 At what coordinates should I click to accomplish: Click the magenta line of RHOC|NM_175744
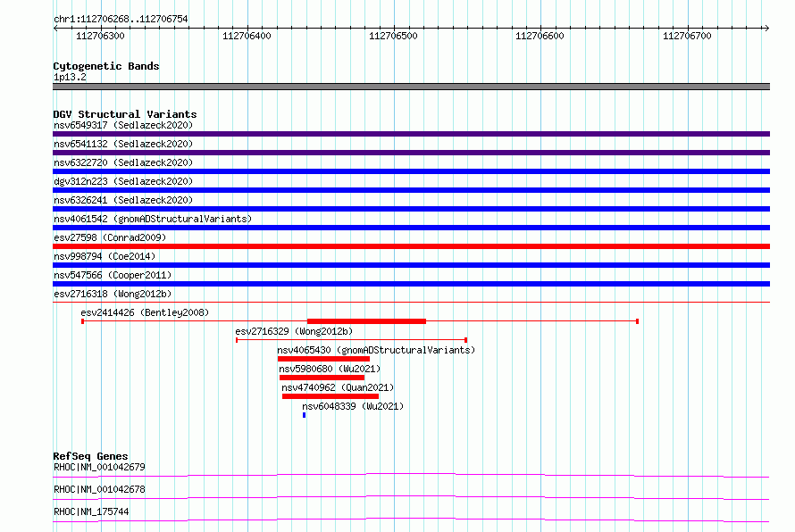[411, 520]
